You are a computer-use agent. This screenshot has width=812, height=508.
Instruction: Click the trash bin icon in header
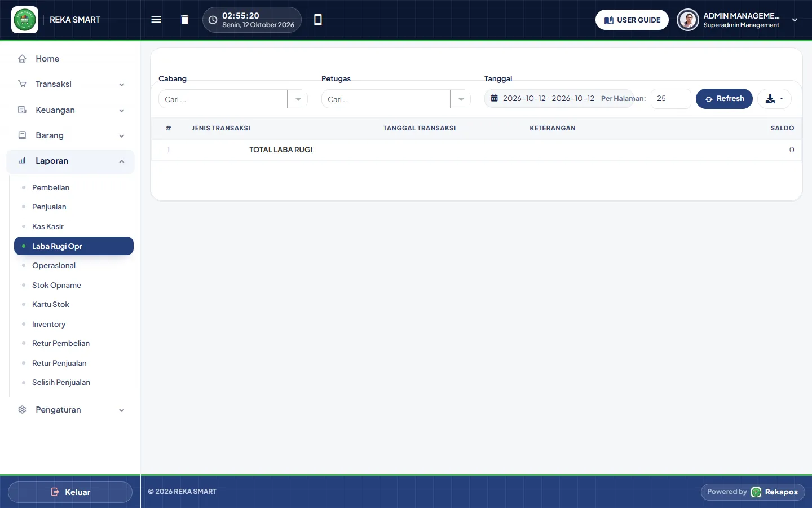(184, 20)
